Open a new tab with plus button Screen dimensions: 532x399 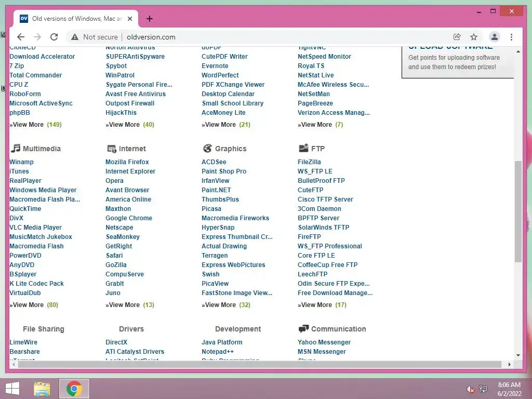pyautogui.click(x=149, y=19)
